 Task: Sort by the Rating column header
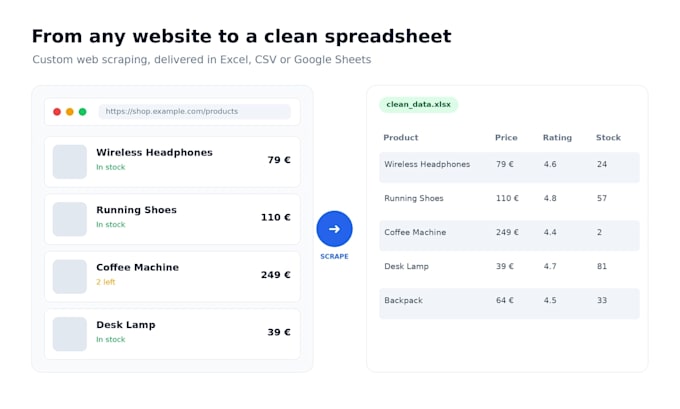pyautogui.click(x=557, y=137)
